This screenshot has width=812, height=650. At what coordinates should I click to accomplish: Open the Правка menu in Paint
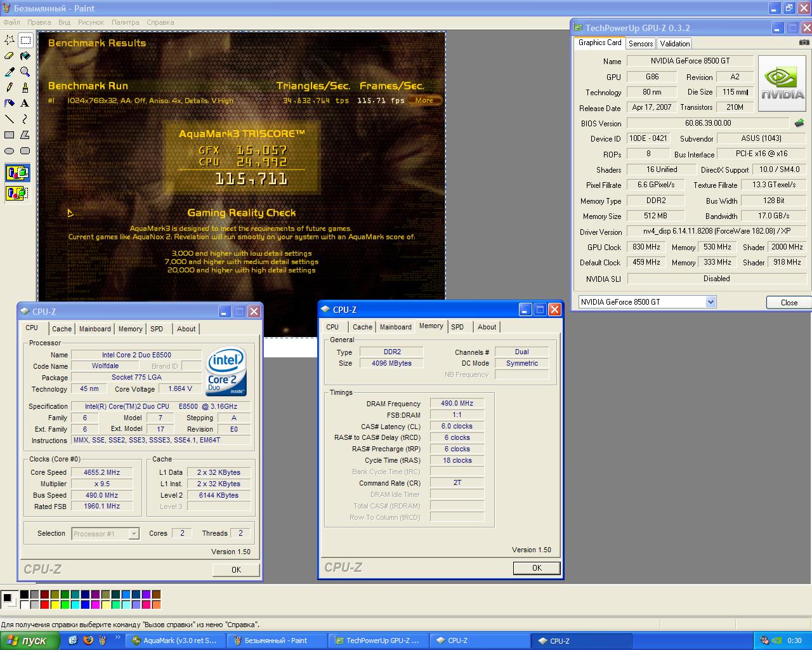coord(39,22)
